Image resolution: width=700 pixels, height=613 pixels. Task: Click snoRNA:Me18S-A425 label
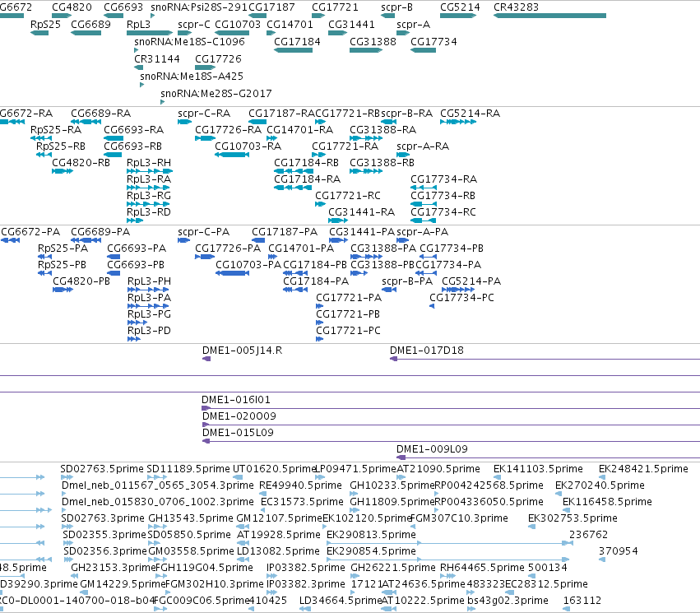click(192, 77)
